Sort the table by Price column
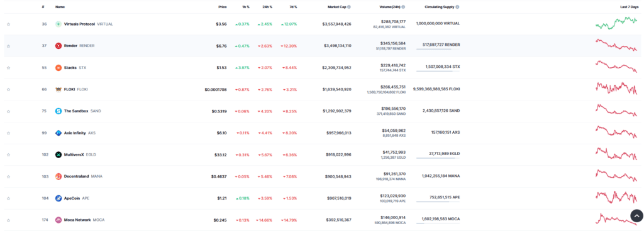 point(222,7)
